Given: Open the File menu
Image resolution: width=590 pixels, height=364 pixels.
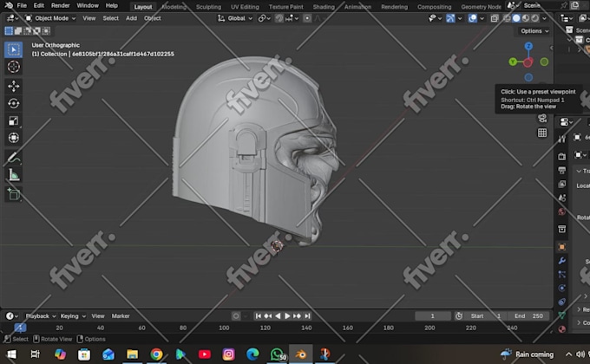Looking at the screenshot, I should [22, 6].
